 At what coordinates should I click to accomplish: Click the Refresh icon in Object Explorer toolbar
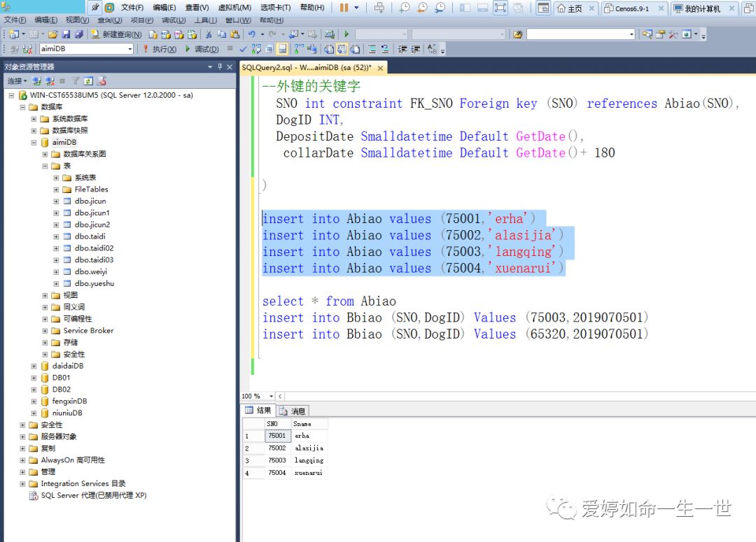(x=88, y=81)
